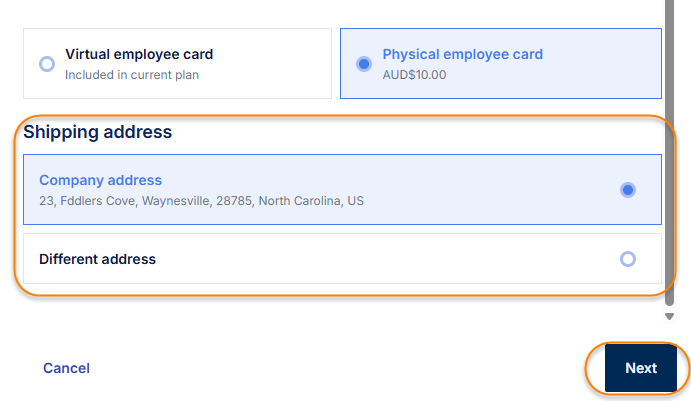
Task: Click empty middle of Different address row
Action: pyautogui.click(x=400, y=259)
